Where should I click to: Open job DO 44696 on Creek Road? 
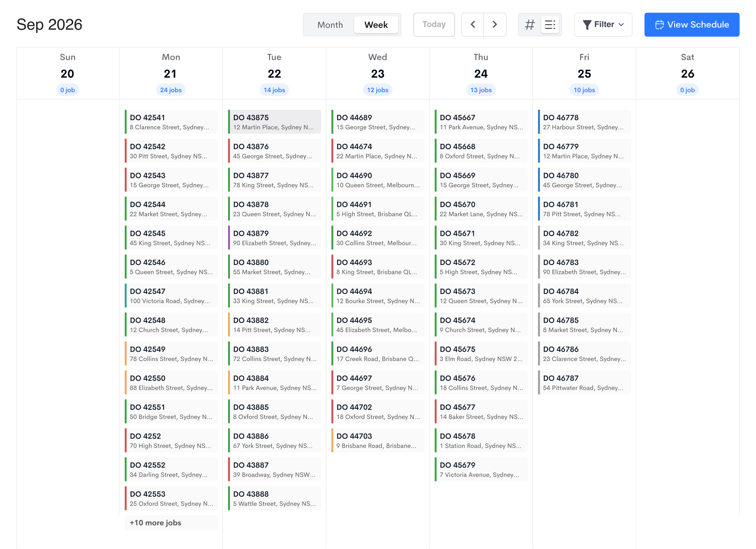[378, 353]
